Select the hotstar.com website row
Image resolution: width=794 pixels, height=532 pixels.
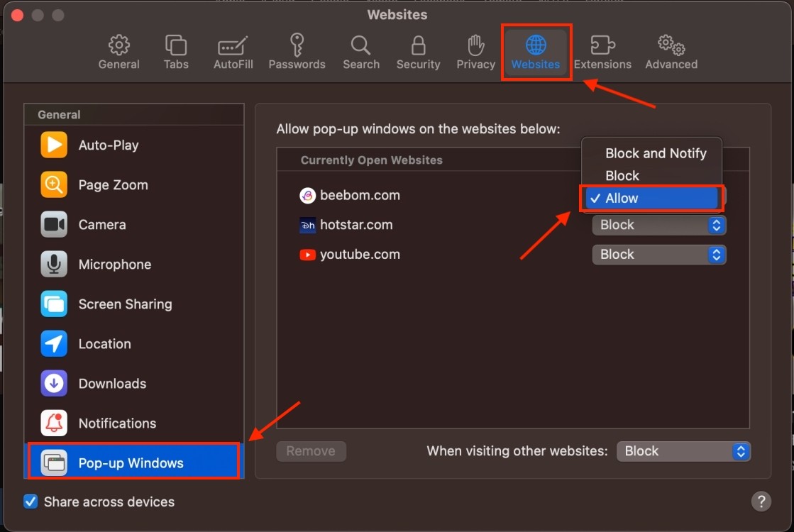513,225
